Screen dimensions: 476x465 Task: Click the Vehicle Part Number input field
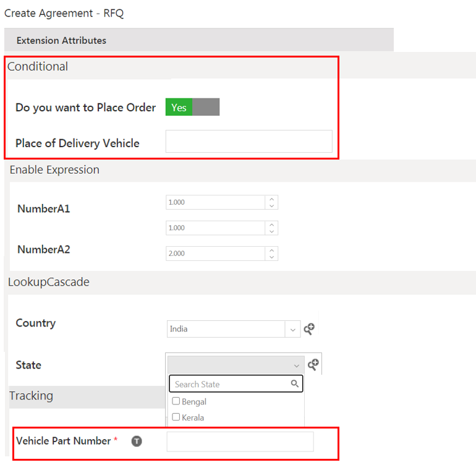tap(240, 442)
